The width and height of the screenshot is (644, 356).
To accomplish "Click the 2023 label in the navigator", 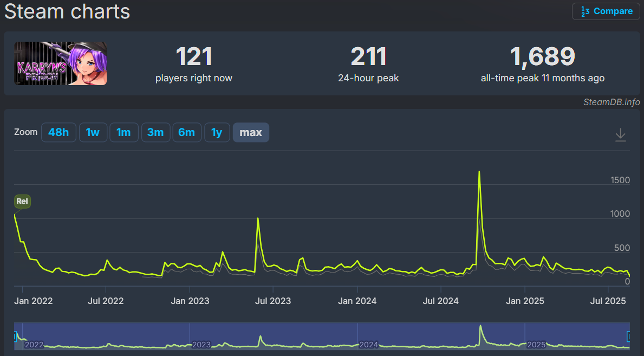I will coord(201,345).
